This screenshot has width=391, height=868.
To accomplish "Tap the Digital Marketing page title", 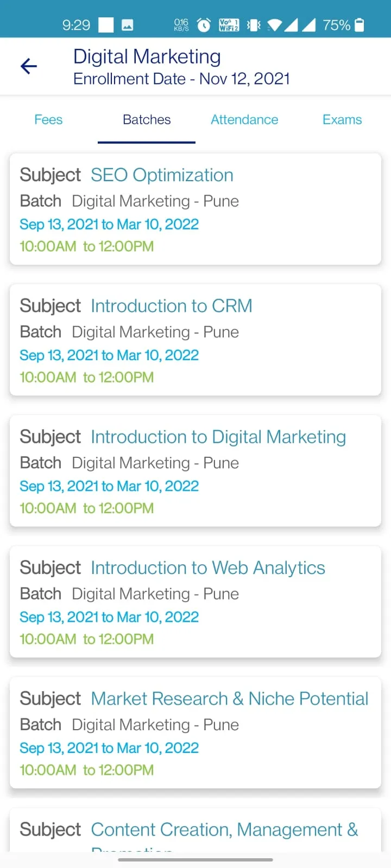I will coord(147,56).
